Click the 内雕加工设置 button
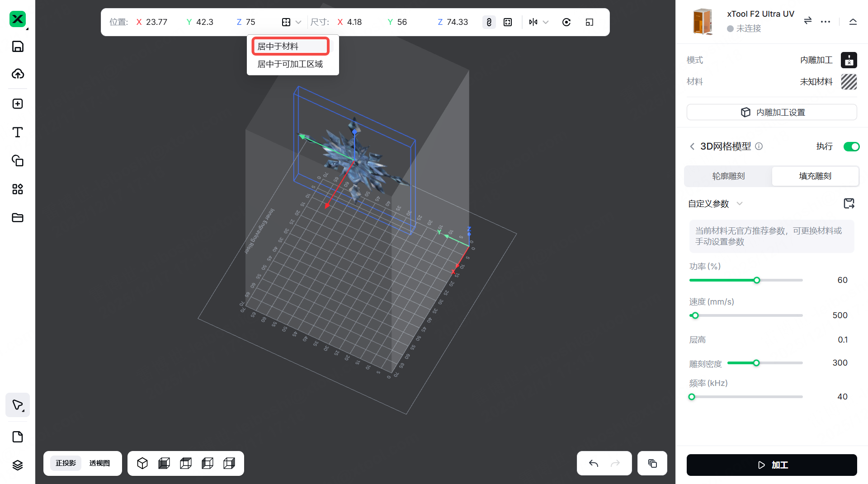Viewport: 868px width, 484px height. [771, 112]
